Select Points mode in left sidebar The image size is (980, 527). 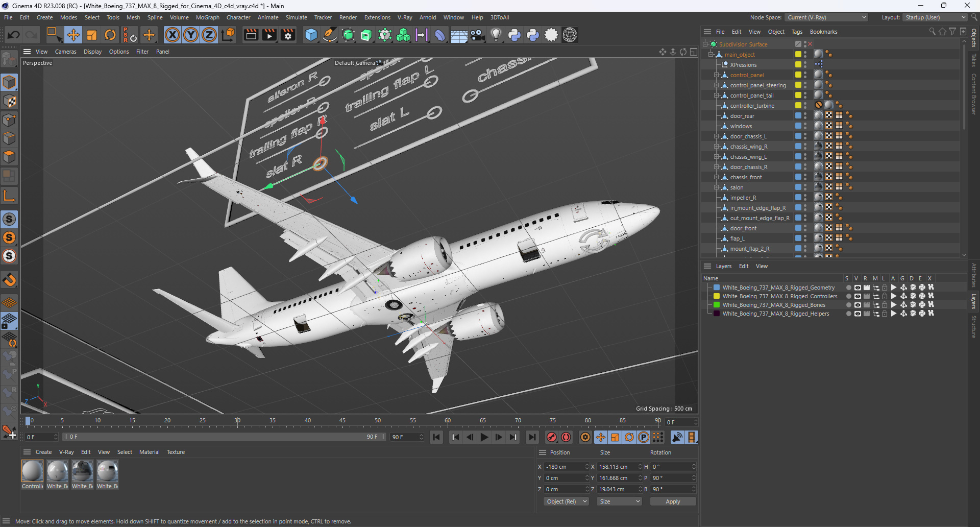[x=9, y=120]
